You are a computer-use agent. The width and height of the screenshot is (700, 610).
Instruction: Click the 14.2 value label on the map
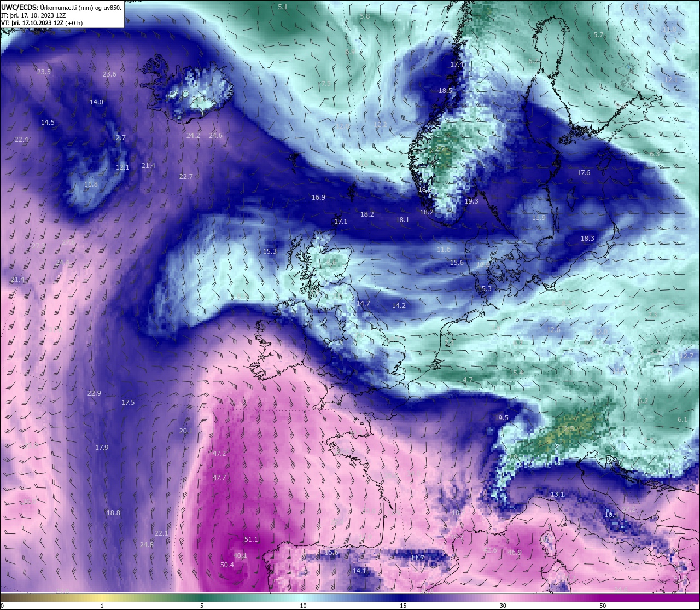pyautogui.click(x=399, y=305)
